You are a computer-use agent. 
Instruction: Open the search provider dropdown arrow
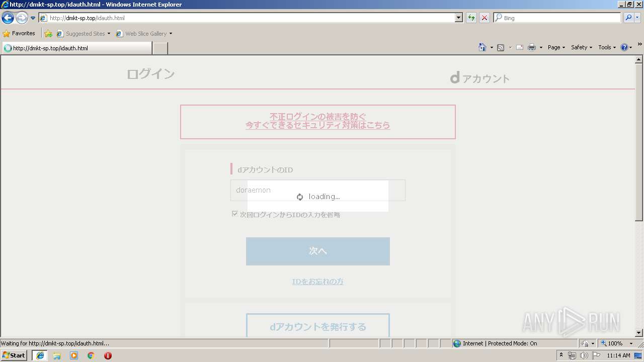(637, 18)
